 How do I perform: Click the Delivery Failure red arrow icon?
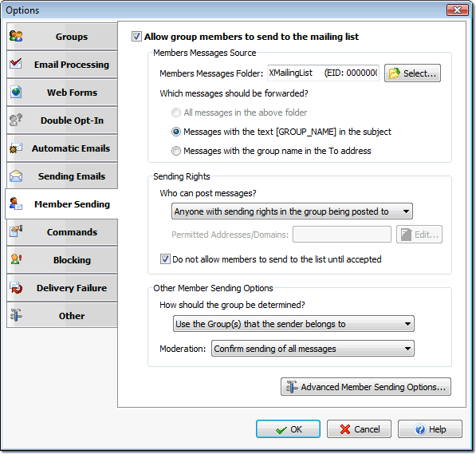[16, 287]
